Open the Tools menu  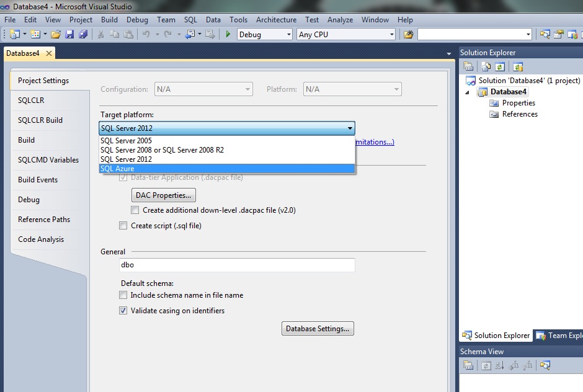pos(238,20)
